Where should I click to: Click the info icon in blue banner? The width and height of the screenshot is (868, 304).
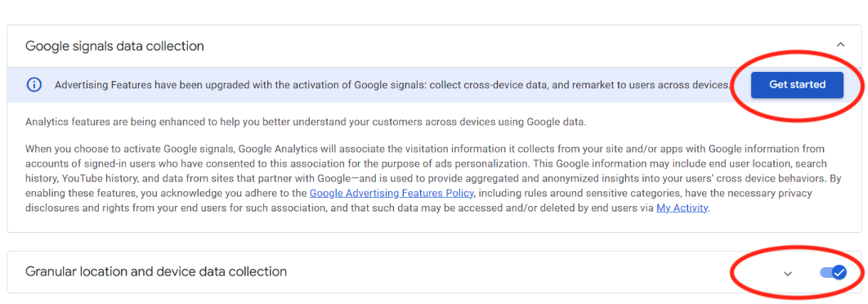(x=34, y=85)
